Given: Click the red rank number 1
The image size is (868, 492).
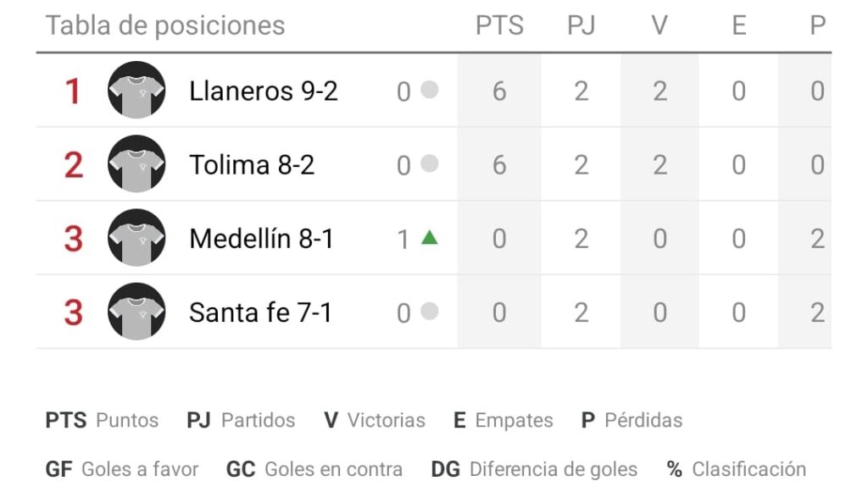Looking at the screenshot, I should [x=73, y=91].
